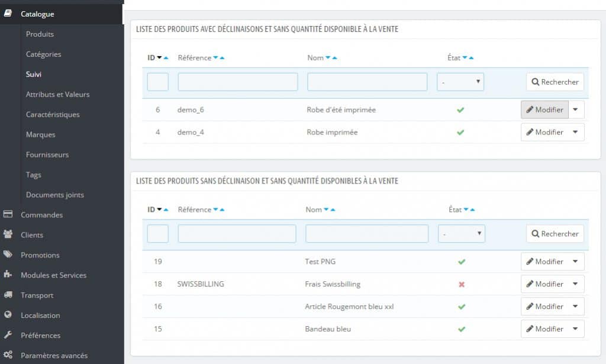Click Rechercher button in second table
The height and width of the screenshot is (364, 606).
tap(555, 234)
